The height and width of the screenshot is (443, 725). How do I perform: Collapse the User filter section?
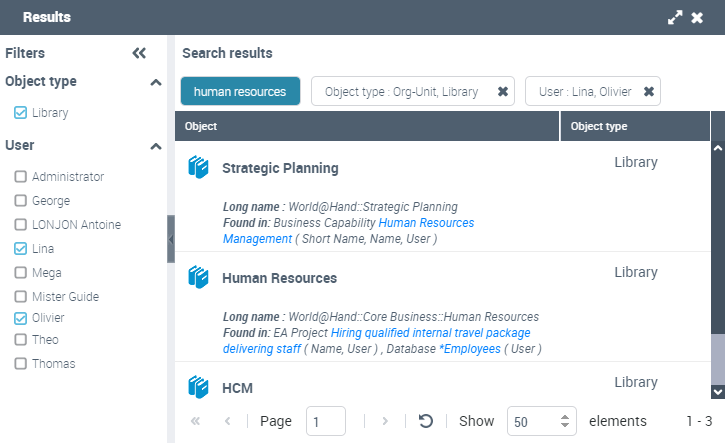(155, 146)
